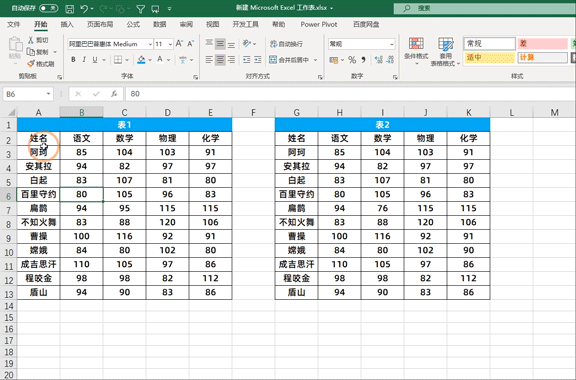Click decrease decimal icon
The image size is (576, 380).
390,60
